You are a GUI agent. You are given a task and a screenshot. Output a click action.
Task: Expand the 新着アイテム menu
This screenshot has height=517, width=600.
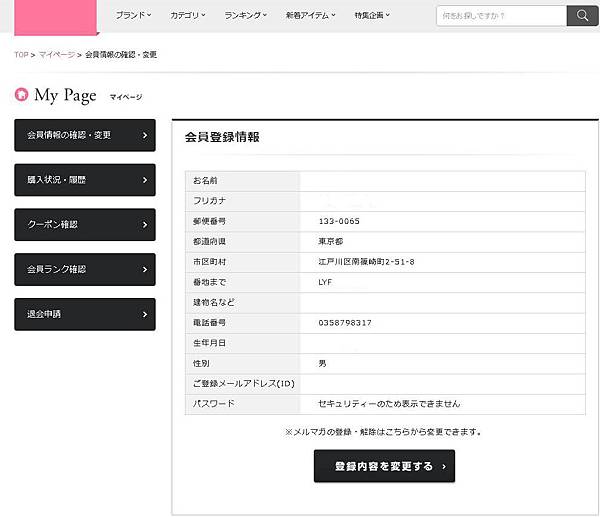(x=310, y=15)
